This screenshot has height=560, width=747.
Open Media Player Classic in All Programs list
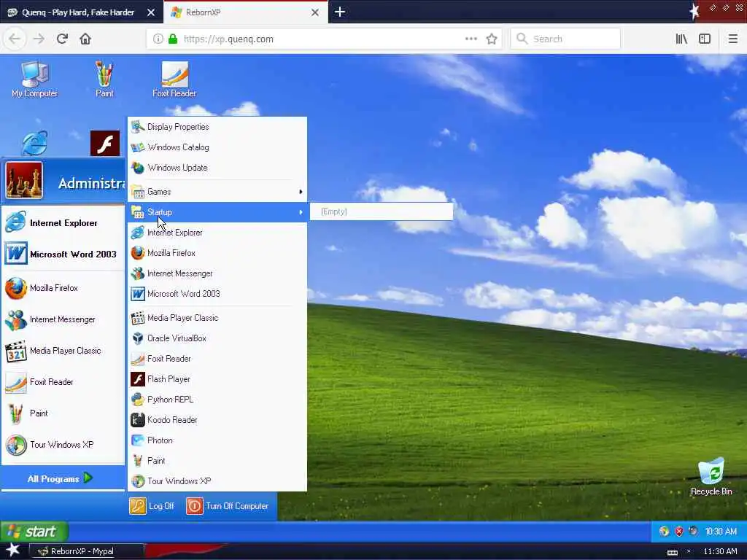click(x=217, y=318)
